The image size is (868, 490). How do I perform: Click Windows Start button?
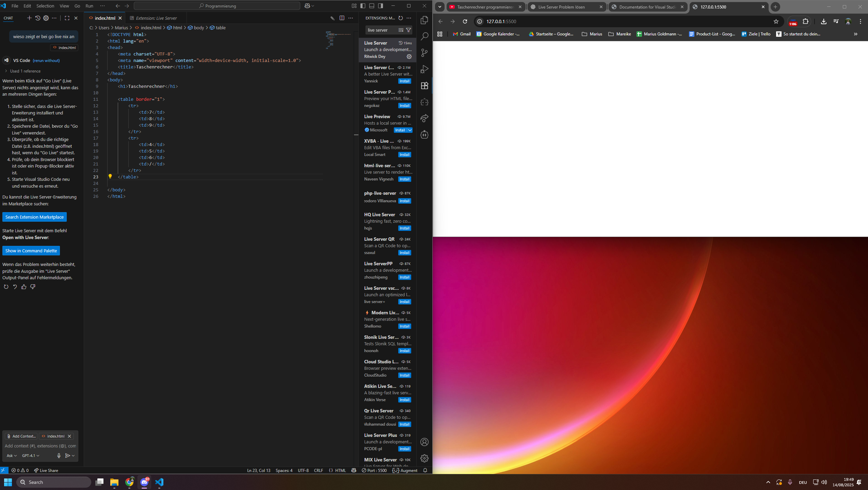tap(8, 482)
